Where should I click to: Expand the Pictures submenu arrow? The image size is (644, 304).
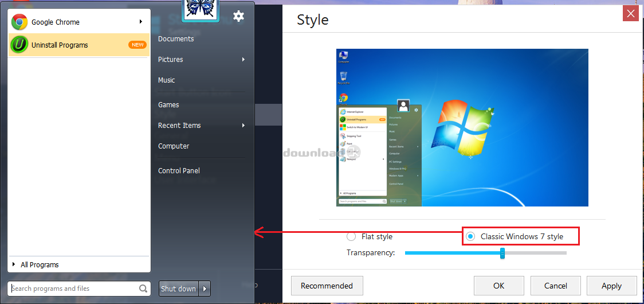click(244, 60)
